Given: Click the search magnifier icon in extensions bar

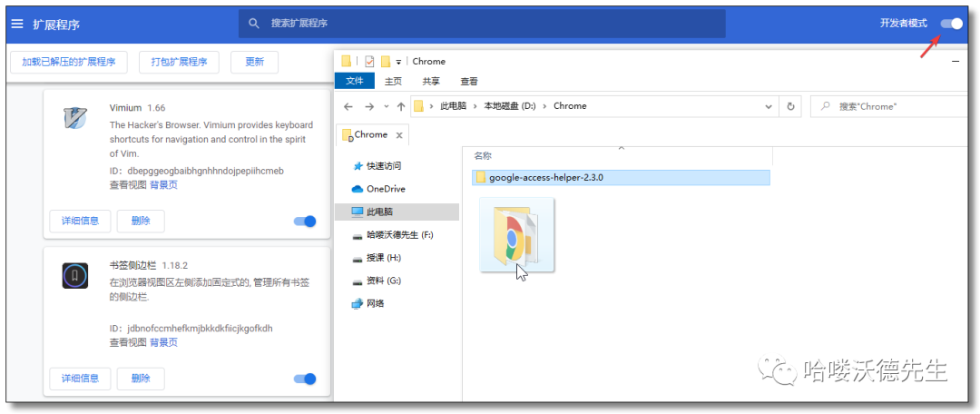Looking at the screenshot, I should click(254, 23).
